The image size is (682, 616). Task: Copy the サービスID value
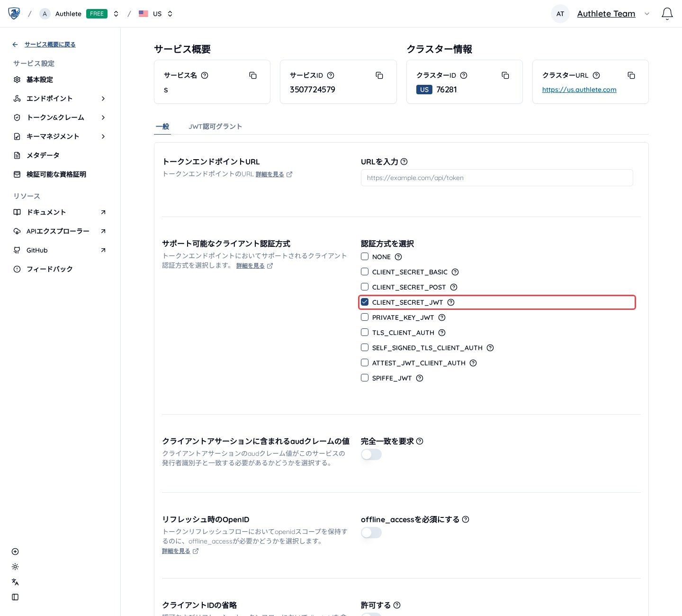[379, 75]
